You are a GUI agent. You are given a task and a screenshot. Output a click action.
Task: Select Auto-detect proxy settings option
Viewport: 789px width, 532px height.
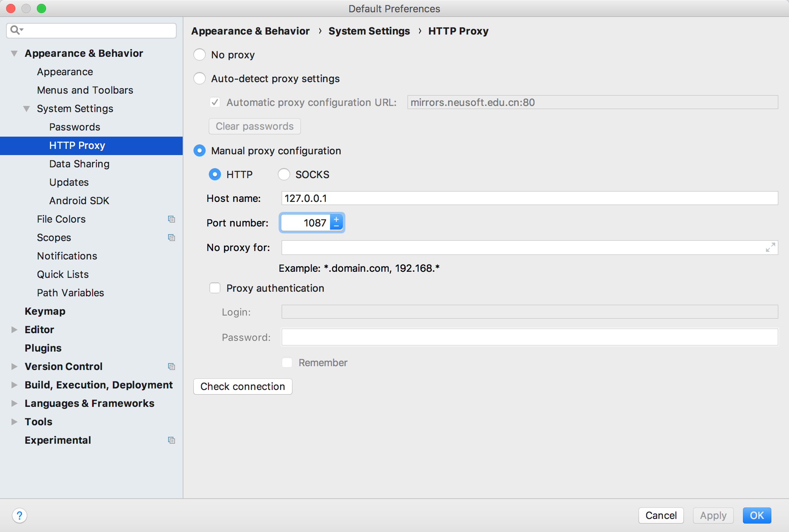pyautogui.click(x=200, y=79)
